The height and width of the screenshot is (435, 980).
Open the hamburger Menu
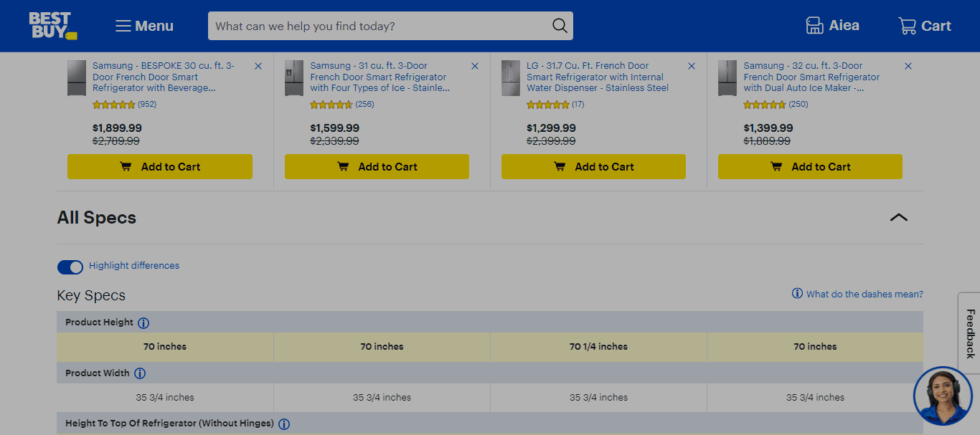click(144, 26)
